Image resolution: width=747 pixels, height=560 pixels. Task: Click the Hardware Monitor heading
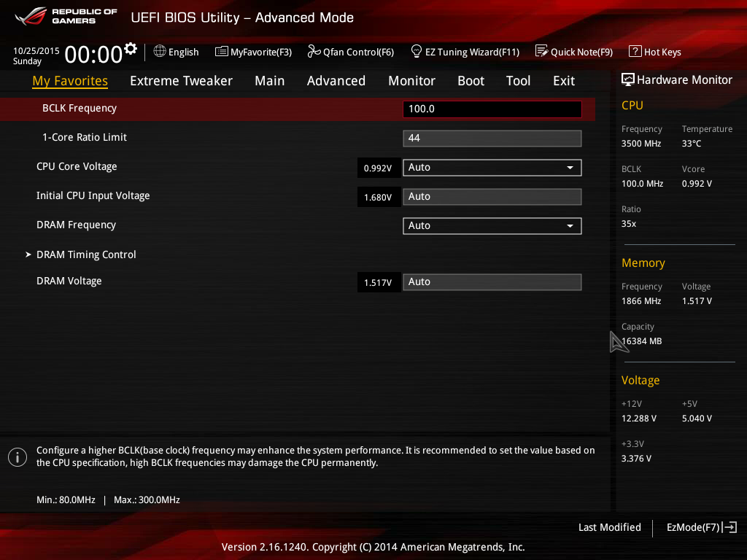(x=684, y=80)
